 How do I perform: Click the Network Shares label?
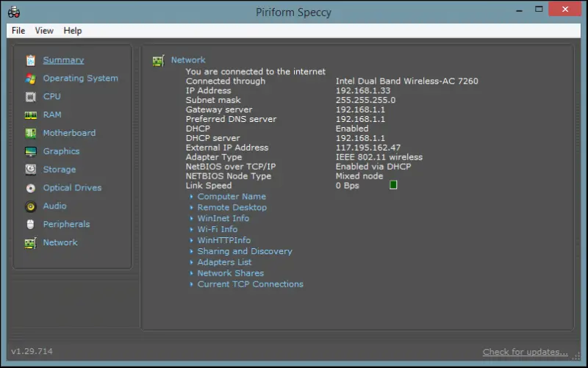[x=231, y=273]
